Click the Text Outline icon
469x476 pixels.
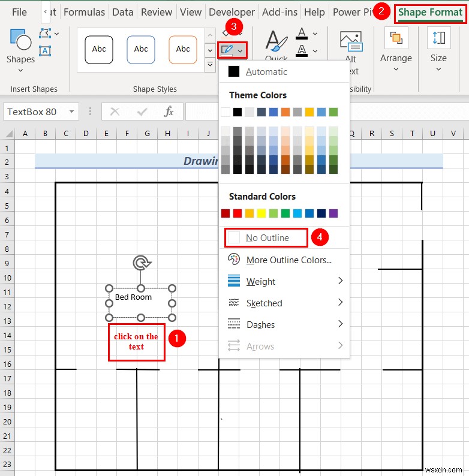click(x=302, y=50)
